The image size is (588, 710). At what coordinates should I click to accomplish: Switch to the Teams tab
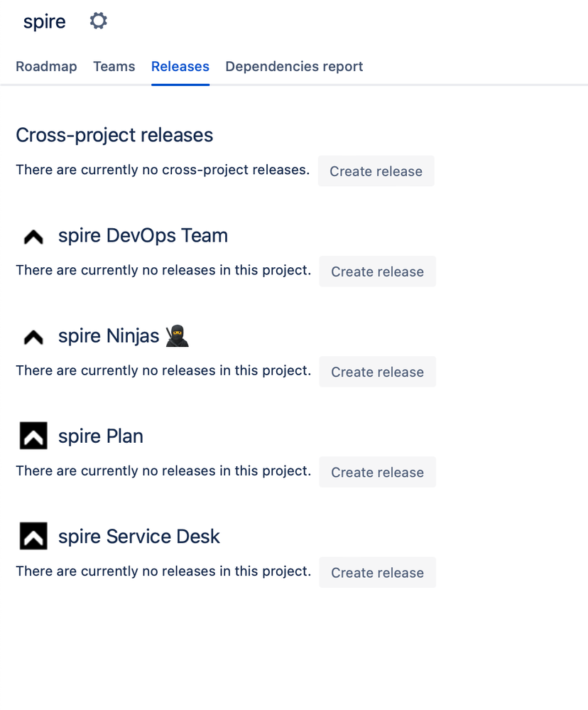pyautogui.click(x=114, y=66)
